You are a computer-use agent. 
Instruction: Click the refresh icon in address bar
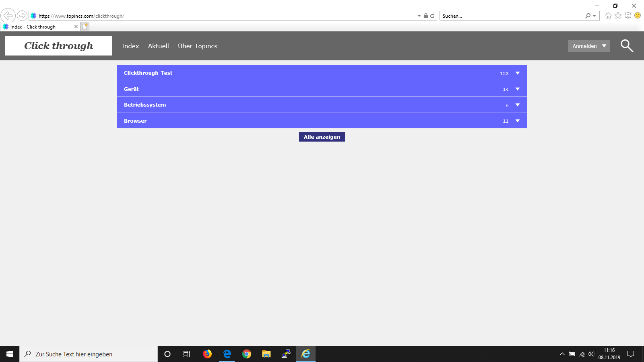tap(432, 16)
